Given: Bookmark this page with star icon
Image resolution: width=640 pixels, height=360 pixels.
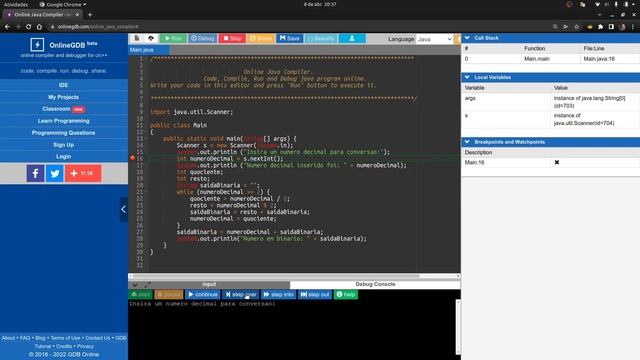Looking at the screenshot, I should (576, 27).
